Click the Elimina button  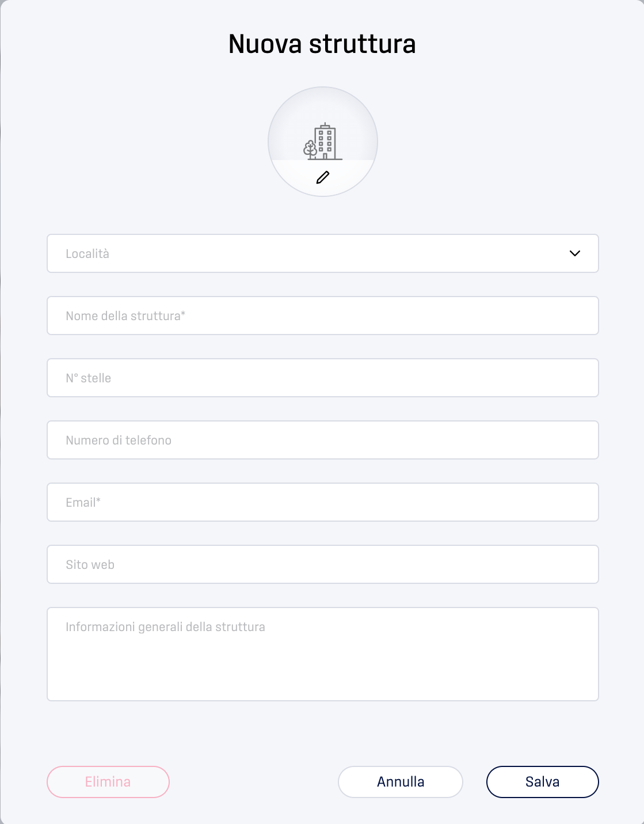pos(108,782)
